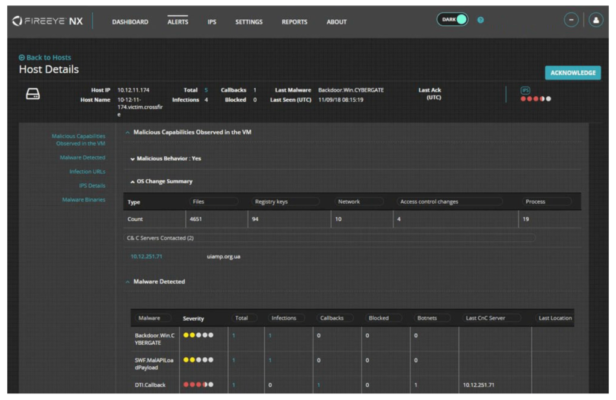The height and width of the screenshot is (400, 616).
Task: Jump to Malicious Capabilities Observed in the VM sidebar link
Action: [79, 140]
